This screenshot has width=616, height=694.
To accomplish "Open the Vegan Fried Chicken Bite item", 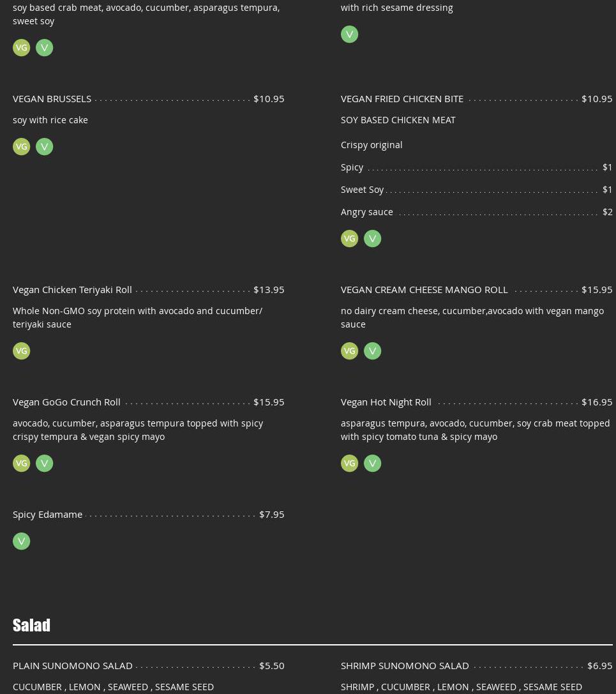I will click(x=402, y=98).
